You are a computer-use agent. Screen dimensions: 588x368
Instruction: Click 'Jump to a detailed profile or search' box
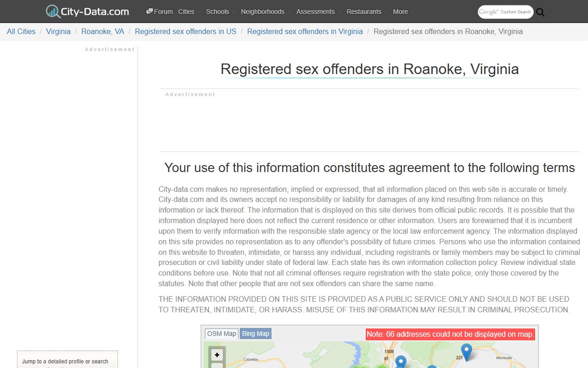tap(68, 360)
